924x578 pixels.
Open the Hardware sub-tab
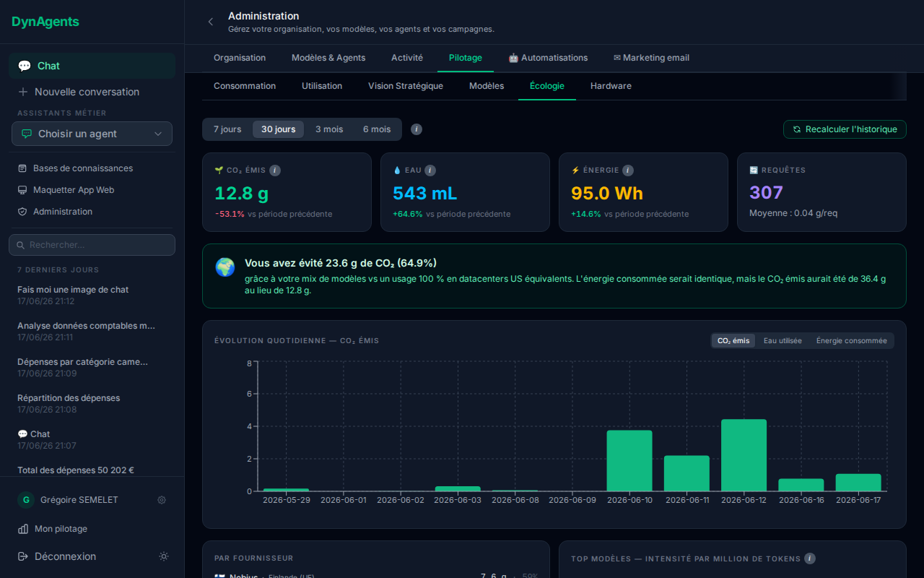coord(611,86)
